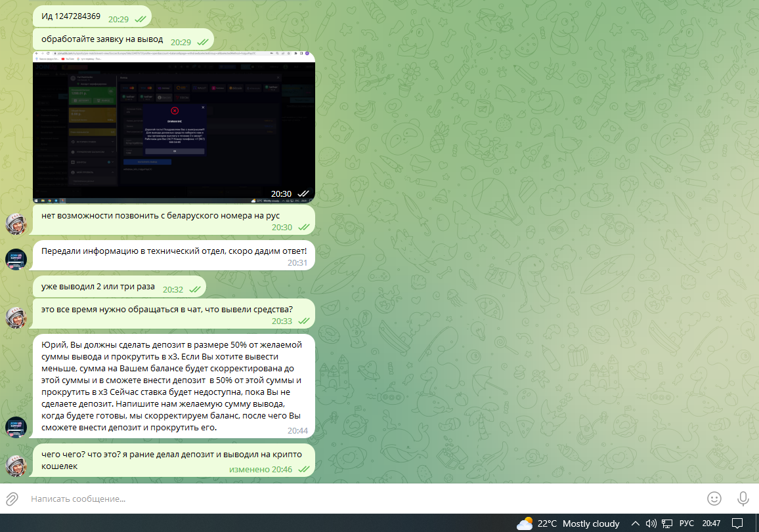Viewport: 759px width, 532px height.
Task: Select message 'уже выводил 2 или три раза'
Action: [x=119, y=287]
